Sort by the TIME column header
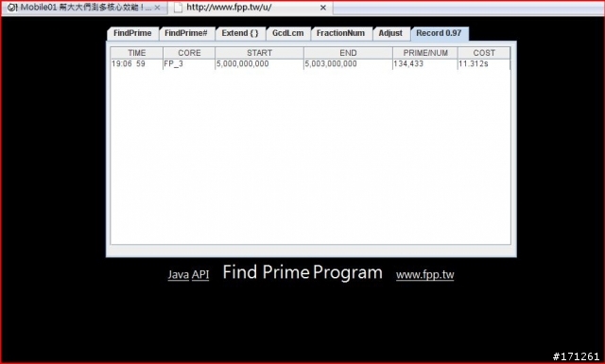The width and height of the screenshot is (605, 364). (x=136, y=53)
